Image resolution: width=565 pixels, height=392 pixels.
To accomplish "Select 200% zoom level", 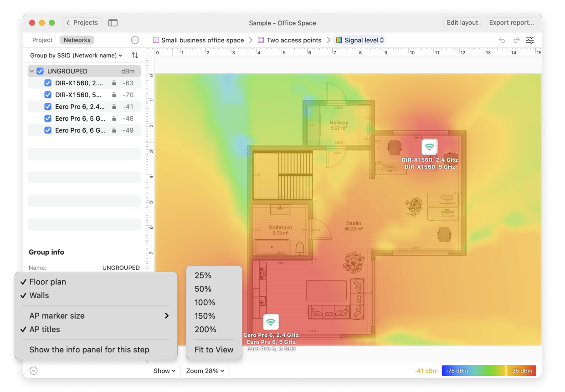I will [x=214, y=329].
